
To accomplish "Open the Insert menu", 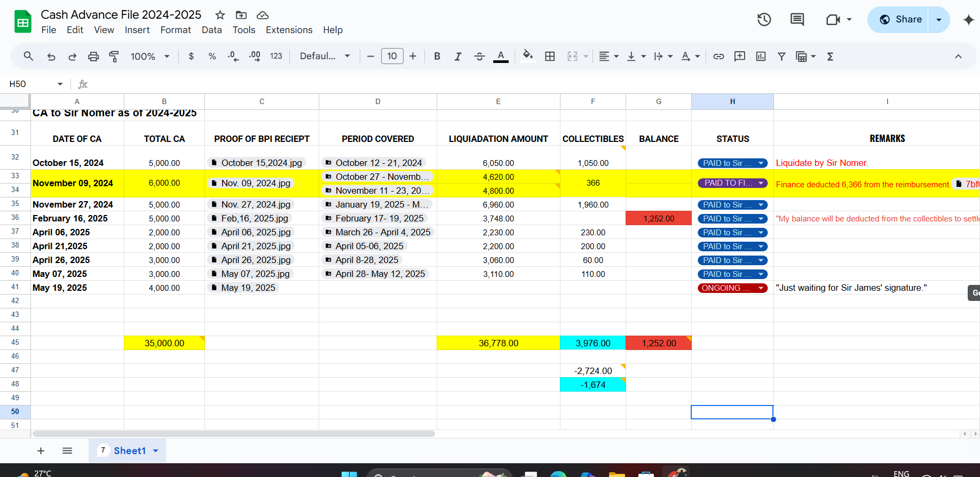I will coord(137,30).
